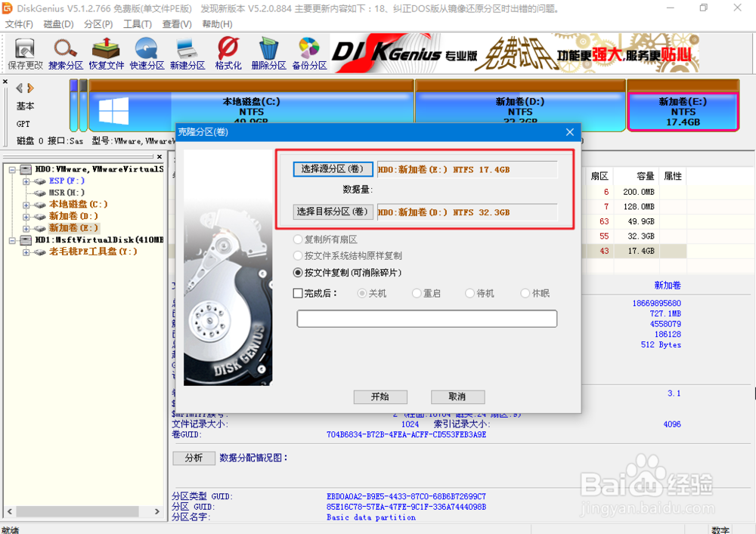Select New Volume D: block in disk map

point(520,106)
